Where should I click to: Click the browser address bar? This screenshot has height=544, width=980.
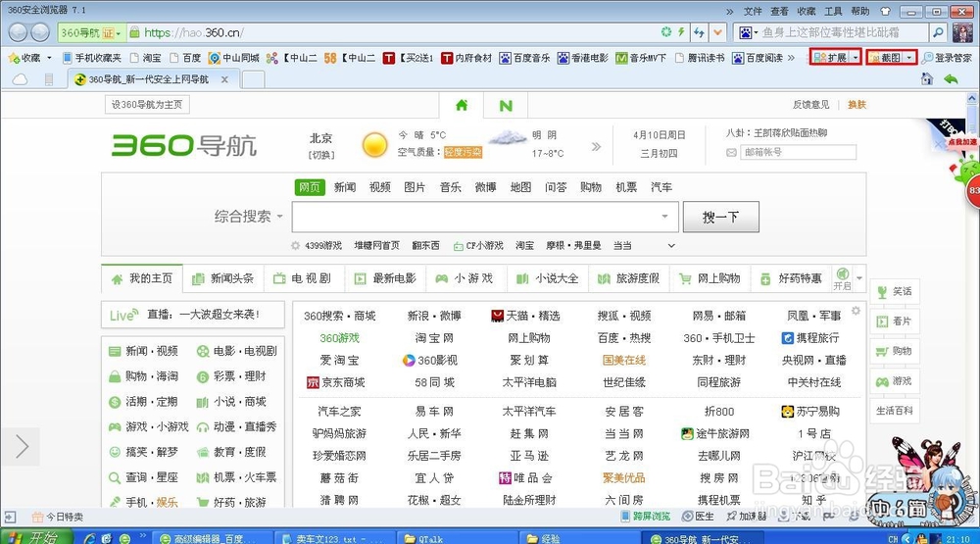[400, 32]
